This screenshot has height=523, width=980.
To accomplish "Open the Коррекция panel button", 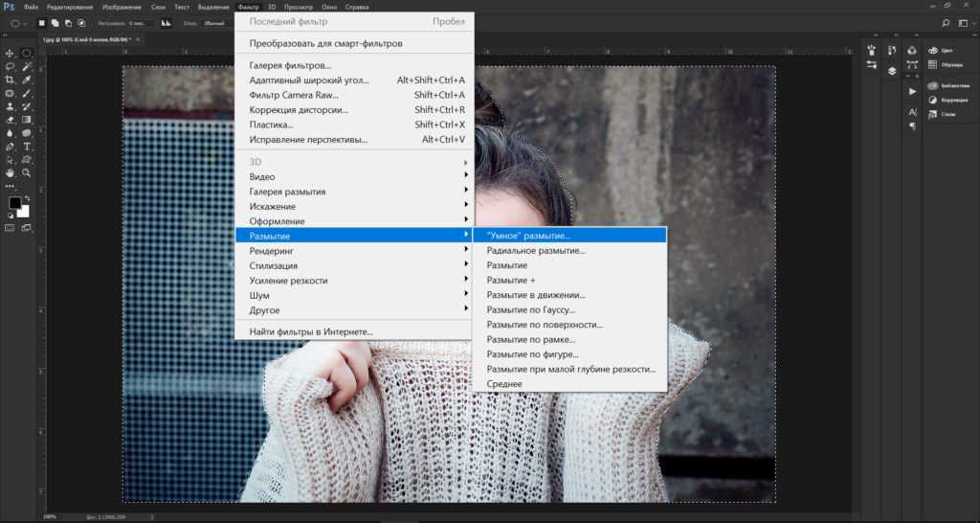I will (x=948, y=100).
